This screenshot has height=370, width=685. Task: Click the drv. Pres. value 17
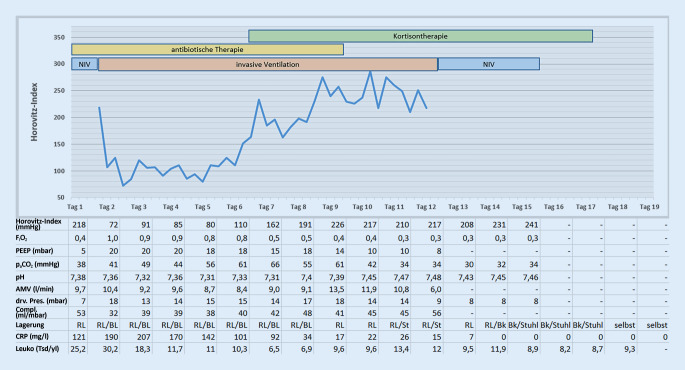coord(307,301)
